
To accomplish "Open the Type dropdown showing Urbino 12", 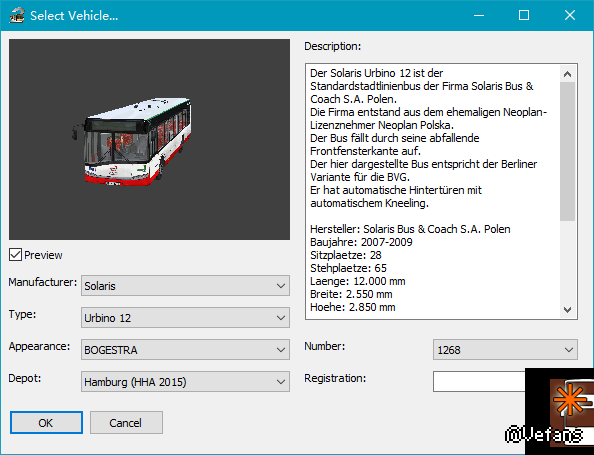I will pos(185,317).
